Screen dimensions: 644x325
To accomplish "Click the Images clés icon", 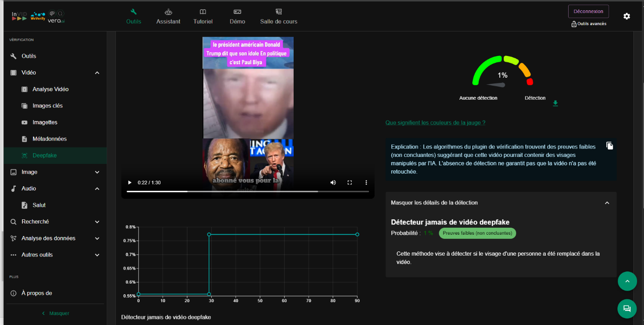I will pos(24,106).
